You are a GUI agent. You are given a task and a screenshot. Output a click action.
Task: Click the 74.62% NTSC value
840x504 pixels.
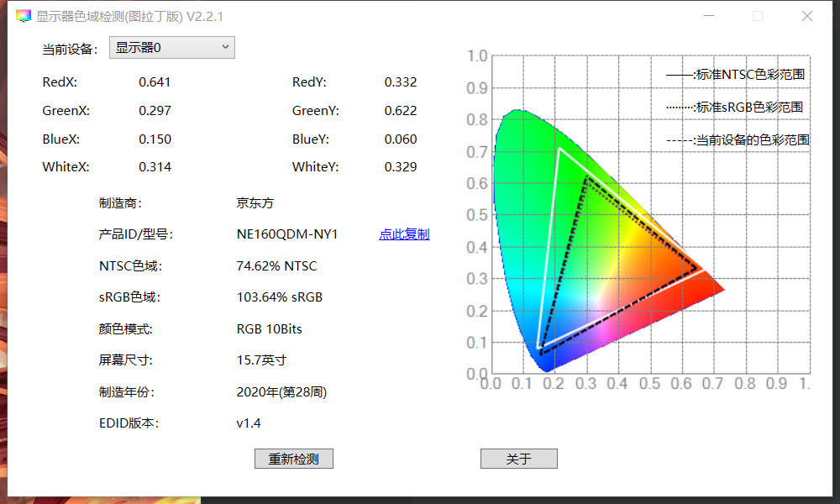(x=276, y=265)
